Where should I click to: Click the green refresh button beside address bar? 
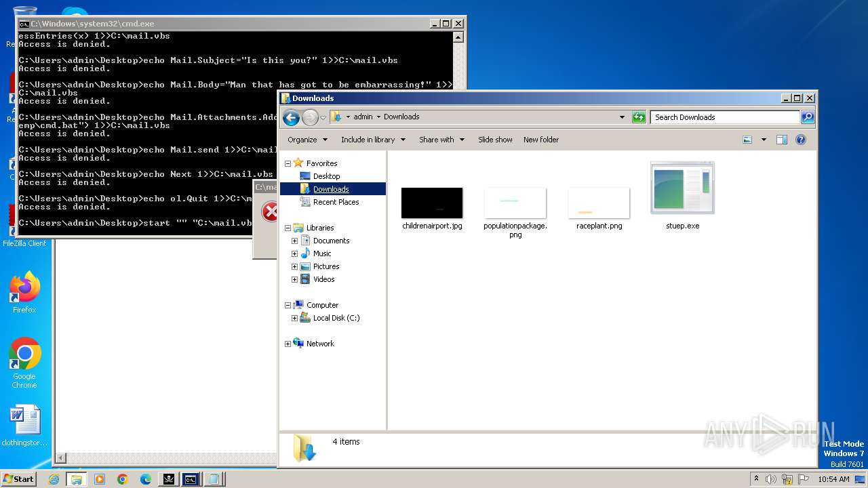coord(639,117)
